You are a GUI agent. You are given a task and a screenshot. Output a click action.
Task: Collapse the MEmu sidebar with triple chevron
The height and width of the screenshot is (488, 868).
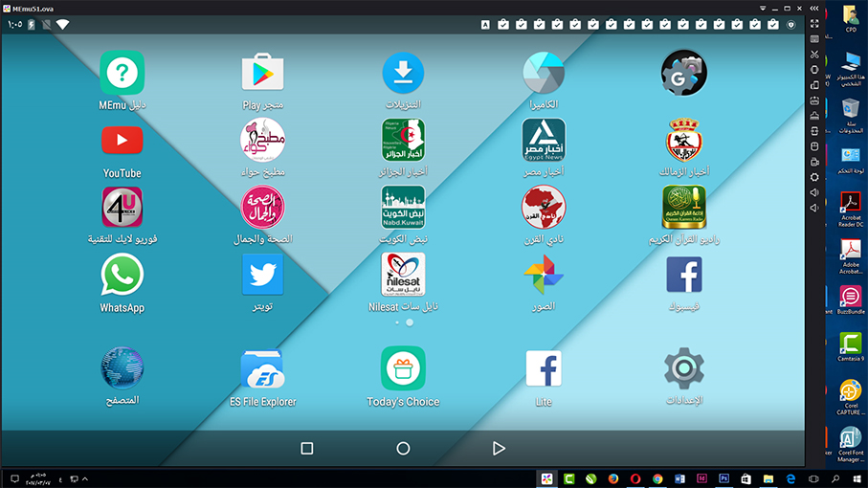pyautogui.click(x=814, y=9)
